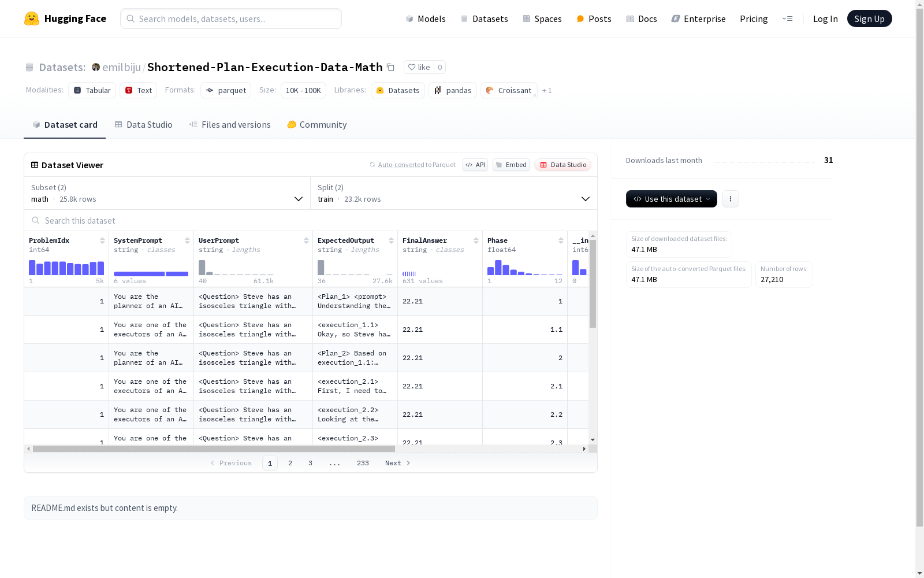Select the pandas library tag

pos(453,90)
